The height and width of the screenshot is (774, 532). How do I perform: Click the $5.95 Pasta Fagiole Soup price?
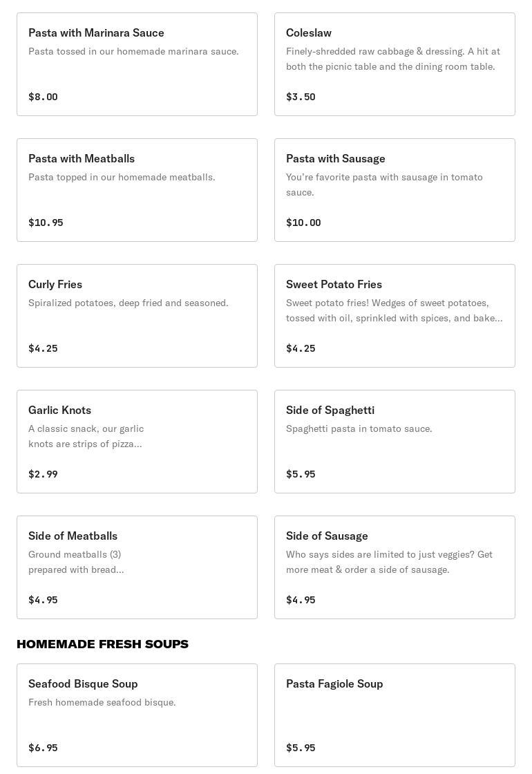[301, 748]
